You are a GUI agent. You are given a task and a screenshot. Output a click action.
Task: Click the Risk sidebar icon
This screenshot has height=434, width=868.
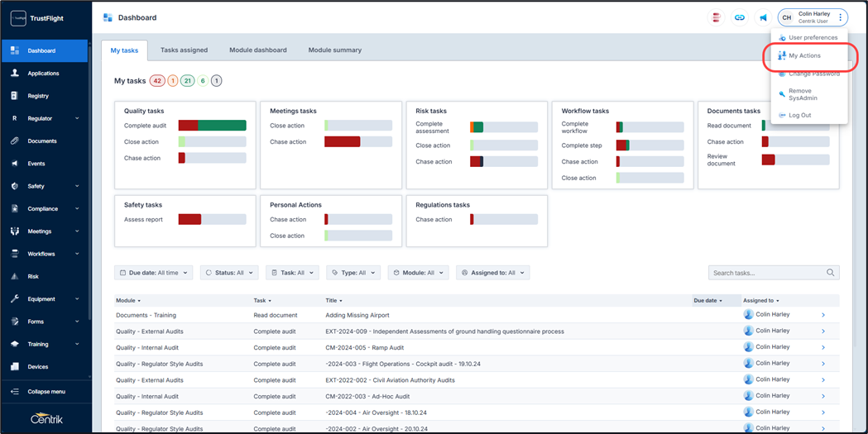pyautogui.click(x=14, y=277)
